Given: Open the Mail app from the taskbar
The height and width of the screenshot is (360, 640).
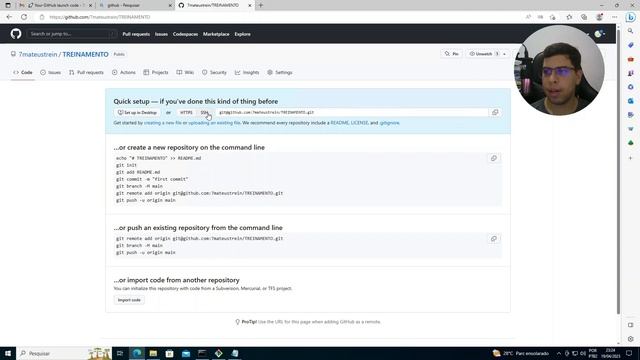Looking at the screenshot, I should [186, 353].
